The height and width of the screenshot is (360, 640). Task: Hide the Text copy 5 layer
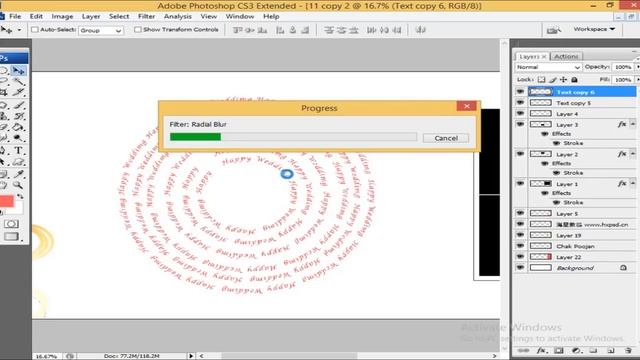520,103
